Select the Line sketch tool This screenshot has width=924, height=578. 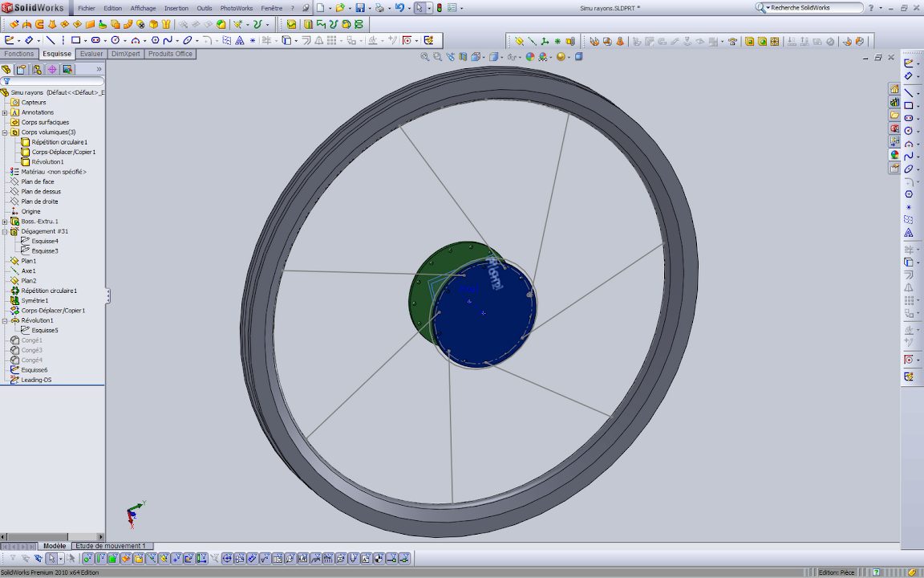51,40
